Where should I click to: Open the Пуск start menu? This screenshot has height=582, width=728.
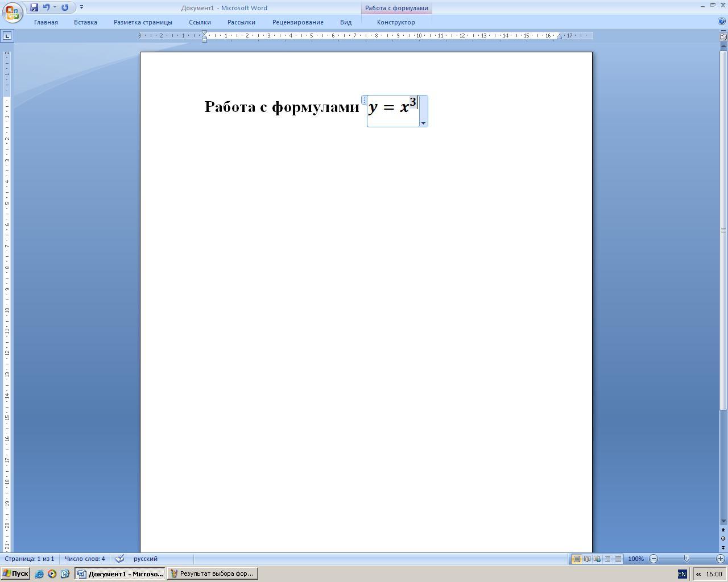[x=15, y=573]
